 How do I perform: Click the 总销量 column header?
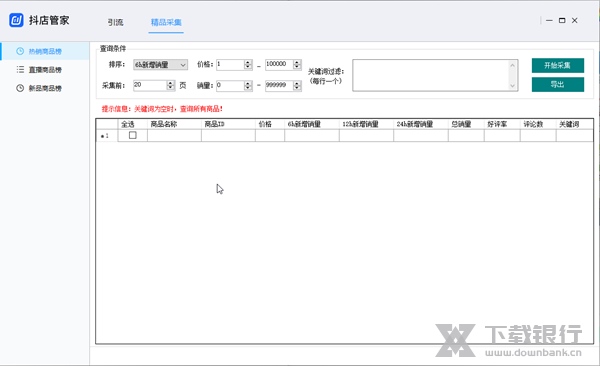(466, 124)
